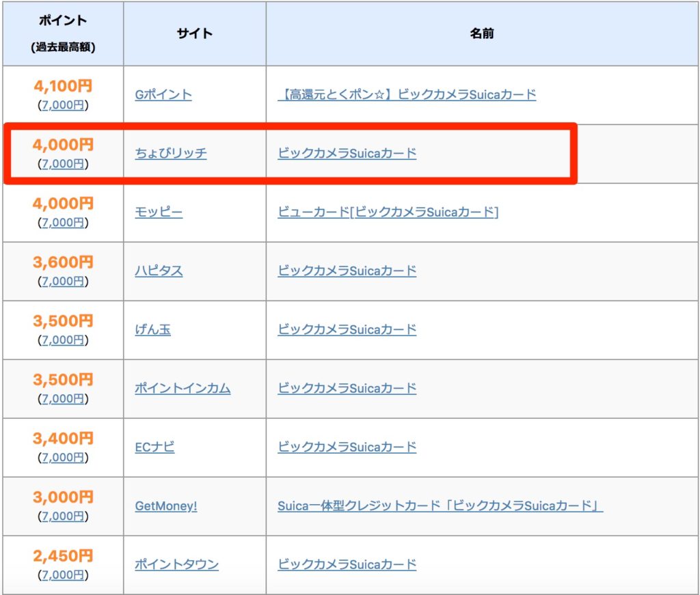This screenshot has width=700, height=595.
Task: Click 4,000円 value in ちょびリッチ row
Action: 63,145
